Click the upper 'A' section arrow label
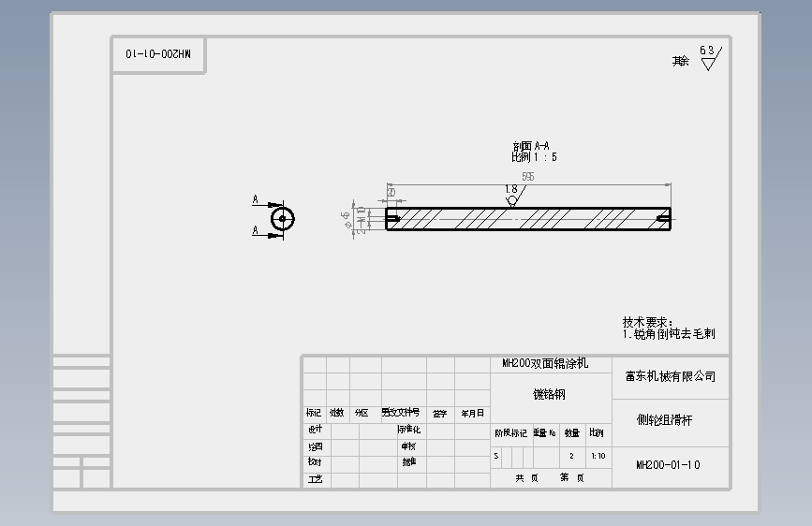The height and width of the screenshot is (526, 812). pyautogui.click(x=256, y=199)
